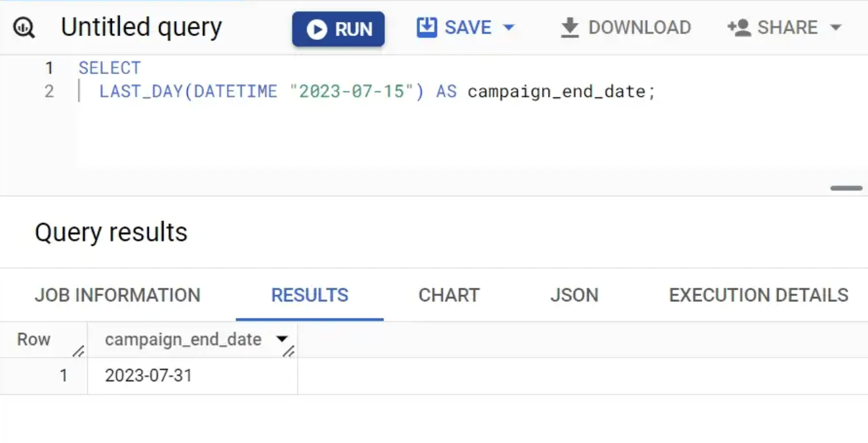Select the 2023-07-31 result cell
Image resolution: width=868 pixels, height=443 pixels.
tap(193, 376)
